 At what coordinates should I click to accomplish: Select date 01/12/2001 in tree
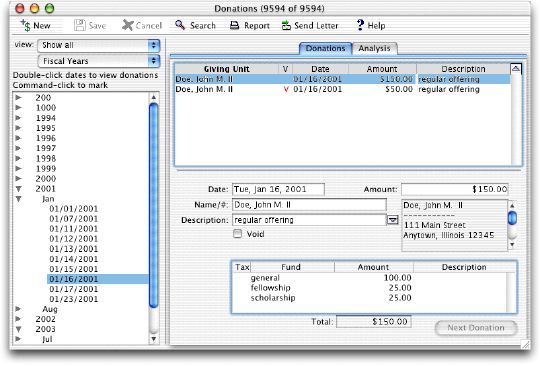[74, 239]
